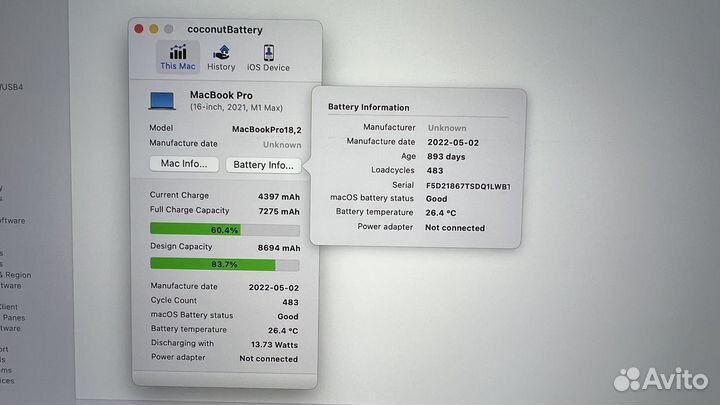The width and height of the screenshot is (720, 405).
Task: Click the Current Charge value 4397 mAh
Action: click(279, 197)
